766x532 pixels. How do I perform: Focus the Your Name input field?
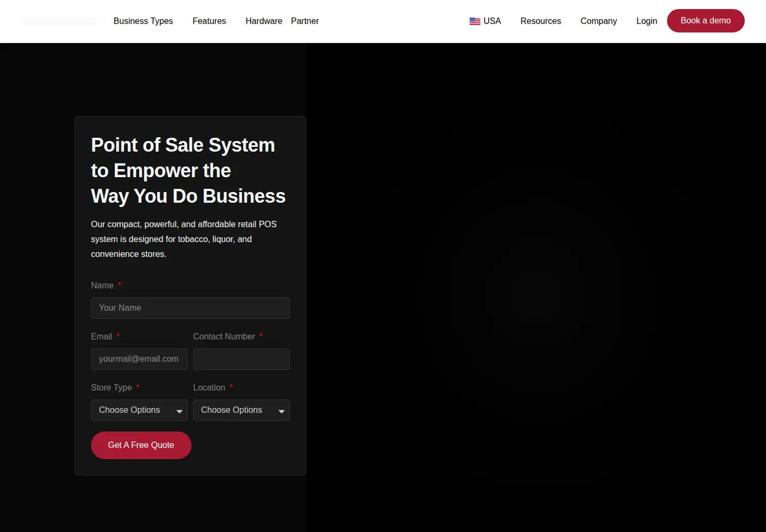point(190,308)
